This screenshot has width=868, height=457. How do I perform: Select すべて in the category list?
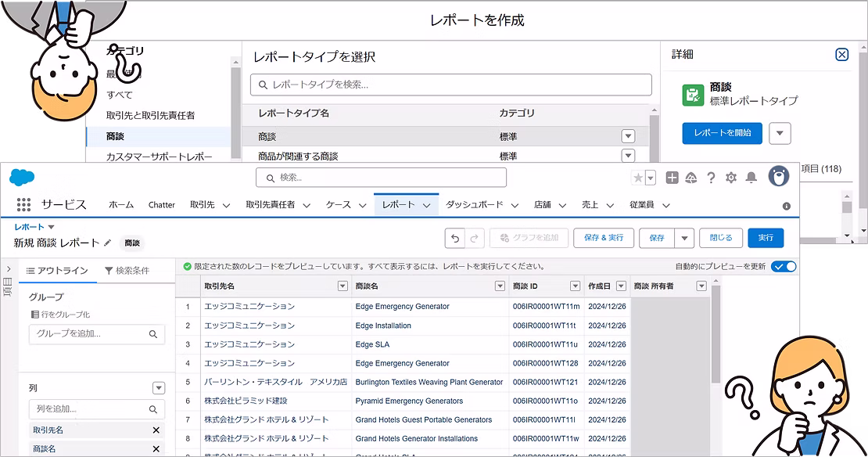[x=120, y=95]
